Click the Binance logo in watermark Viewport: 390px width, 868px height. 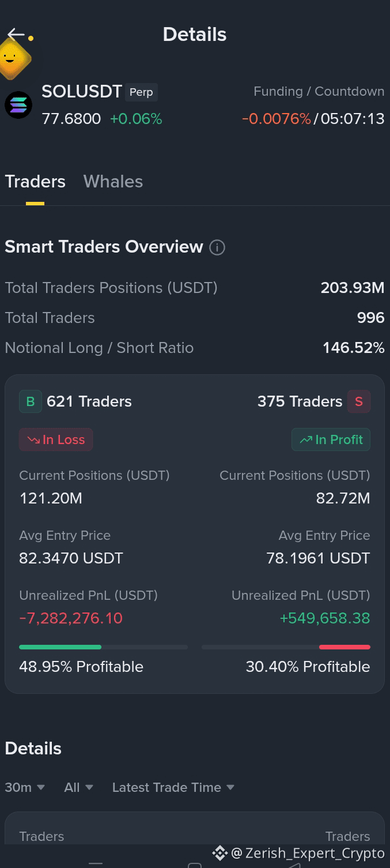(219, 853)
